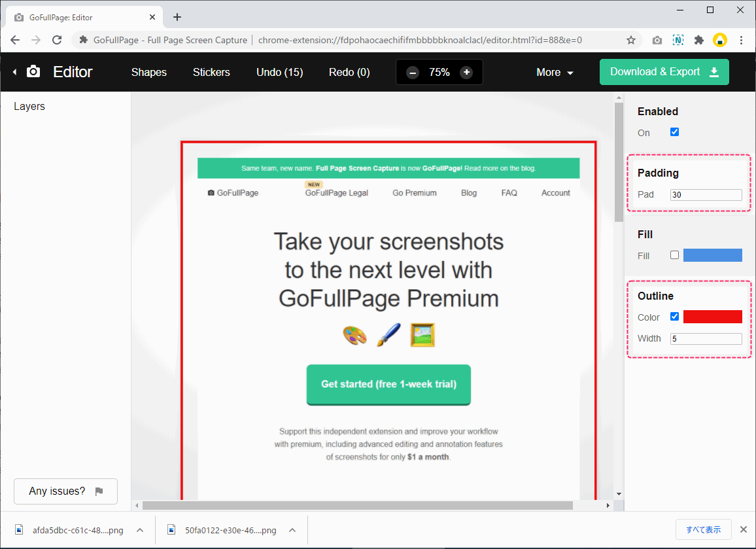Viewport: 756px width, 549px height.
Task: Close the downloads bar
Action: [744, 529]
